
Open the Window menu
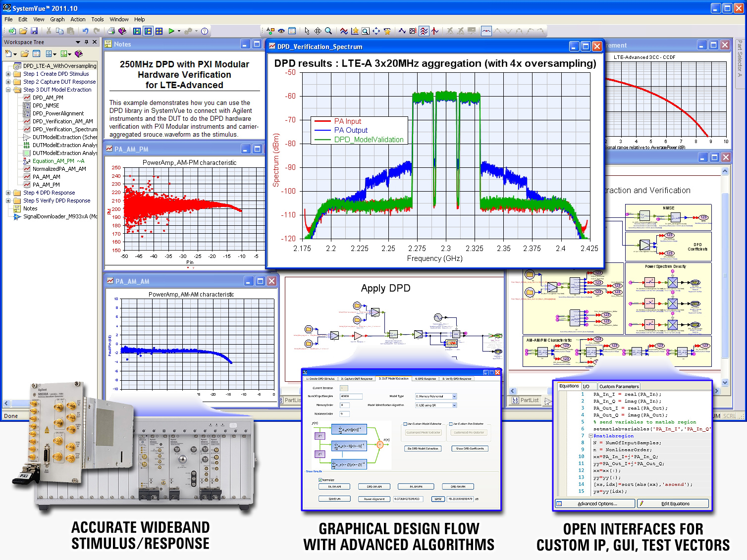click(x=119, y=19)
